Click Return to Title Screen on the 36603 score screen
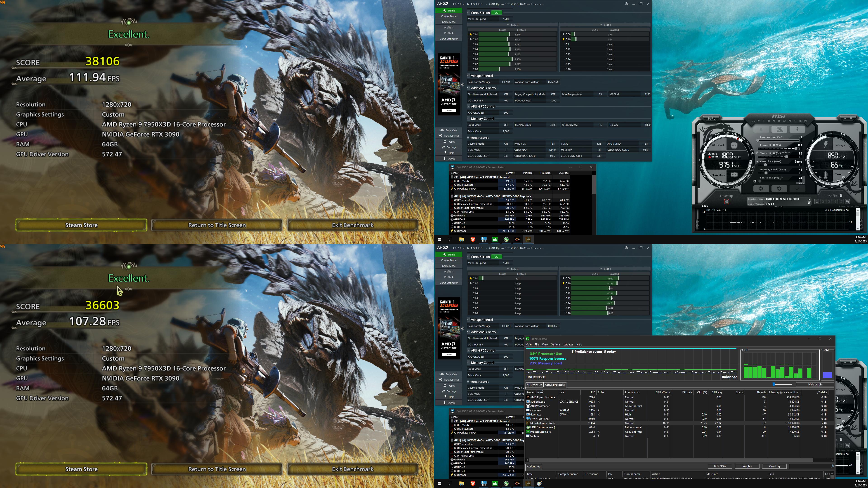 217,469
